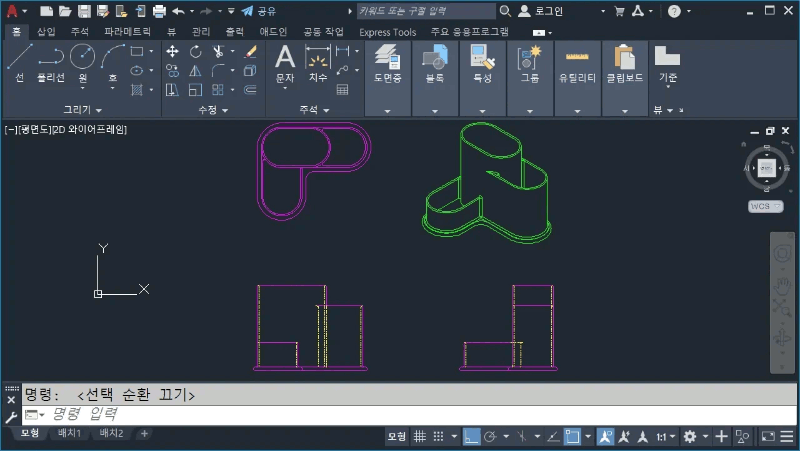The height and width of the screenshot is (451, 800).
Task: Toggle the grid display in status bar
Action: pos(421,437)
